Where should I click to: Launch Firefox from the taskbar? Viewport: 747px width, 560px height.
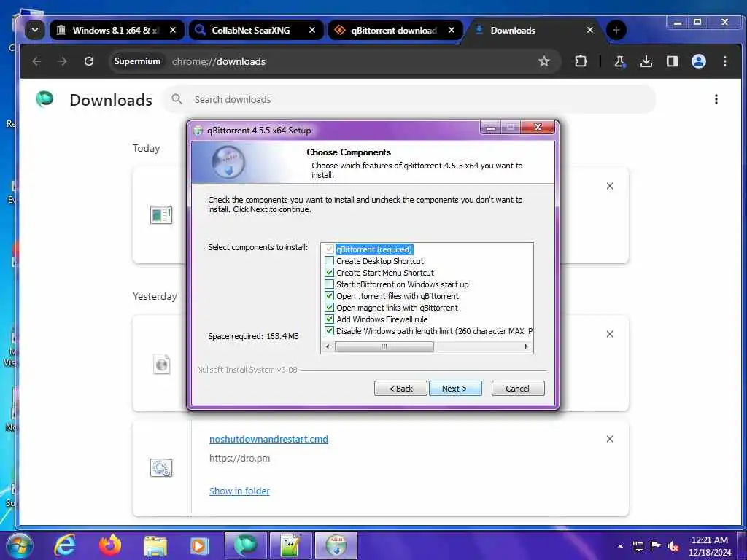click(x=110, y=545)
